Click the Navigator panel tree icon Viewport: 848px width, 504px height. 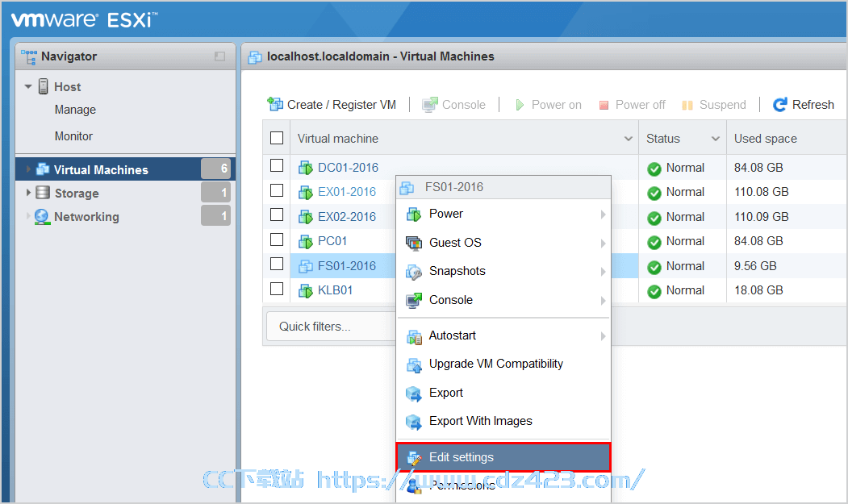click(29, 56)
